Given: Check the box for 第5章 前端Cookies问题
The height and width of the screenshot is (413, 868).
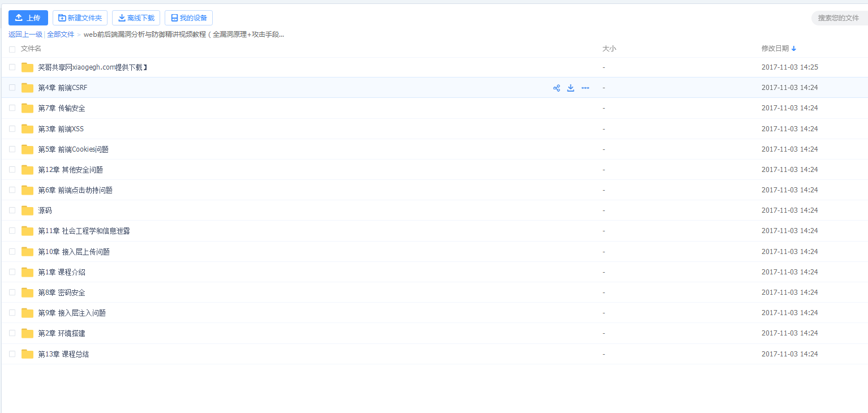Looking at the screenshot, I should pos(12,149).
